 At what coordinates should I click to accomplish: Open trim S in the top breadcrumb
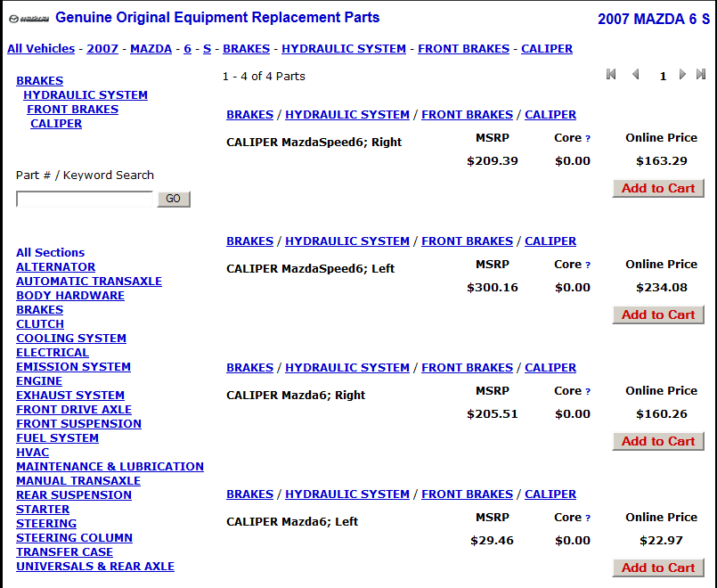pyautogui.click(x=208, y=48)
